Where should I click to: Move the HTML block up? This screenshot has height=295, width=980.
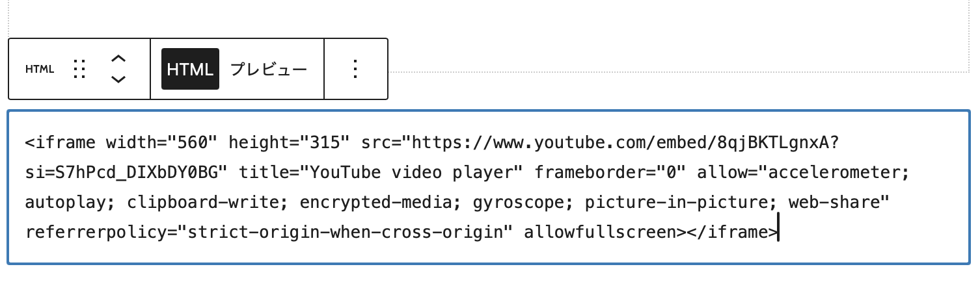tap(118, 58)
